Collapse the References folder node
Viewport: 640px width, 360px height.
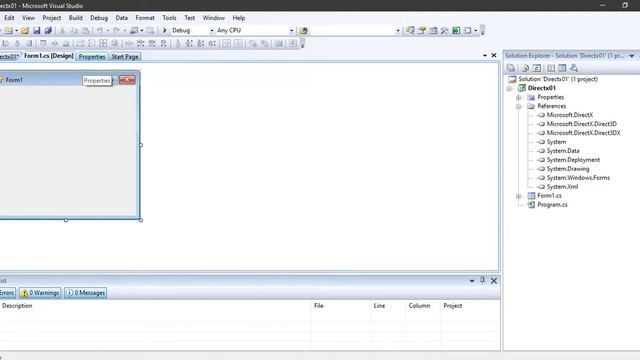point(518,106)
